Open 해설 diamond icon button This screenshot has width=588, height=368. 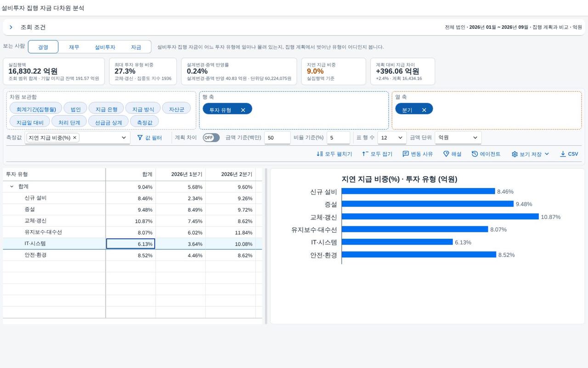(x=452, y=154)
